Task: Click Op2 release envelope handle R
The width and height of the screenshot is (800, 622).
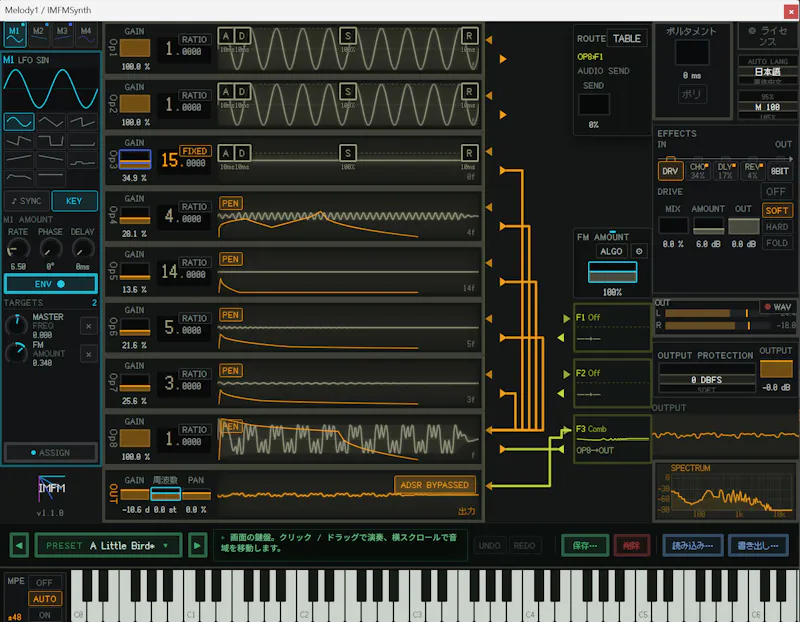Action: [469, 92]
